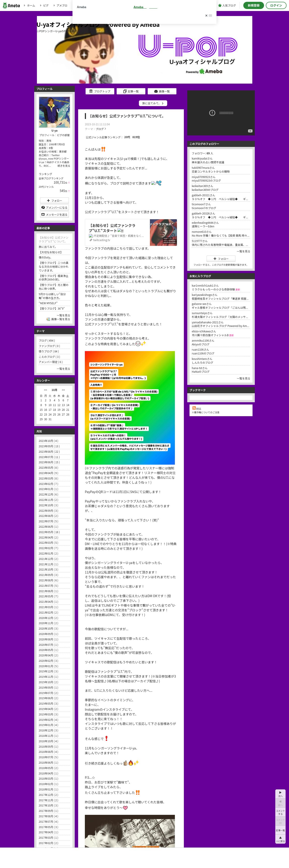Click the rainbow fan club benefits image
This screenshot has width=289, height=868.
point(130,408)
